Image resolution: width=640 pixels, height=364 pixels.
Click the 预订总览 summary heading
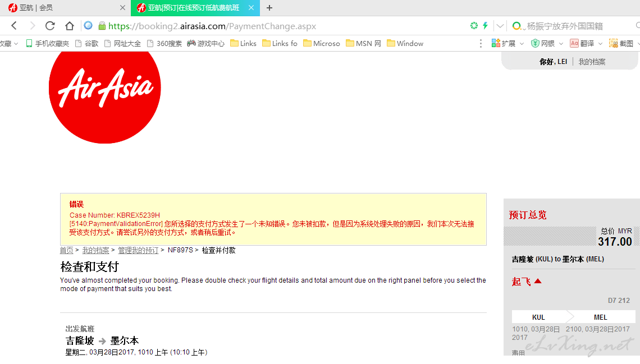(x=528, y=215)
